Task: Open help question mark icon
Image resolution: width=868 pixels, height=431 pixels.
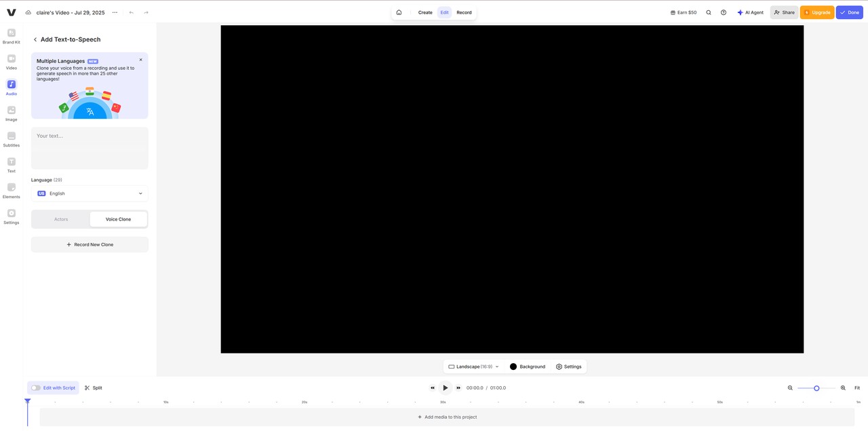Action: (x=724, y=12)
